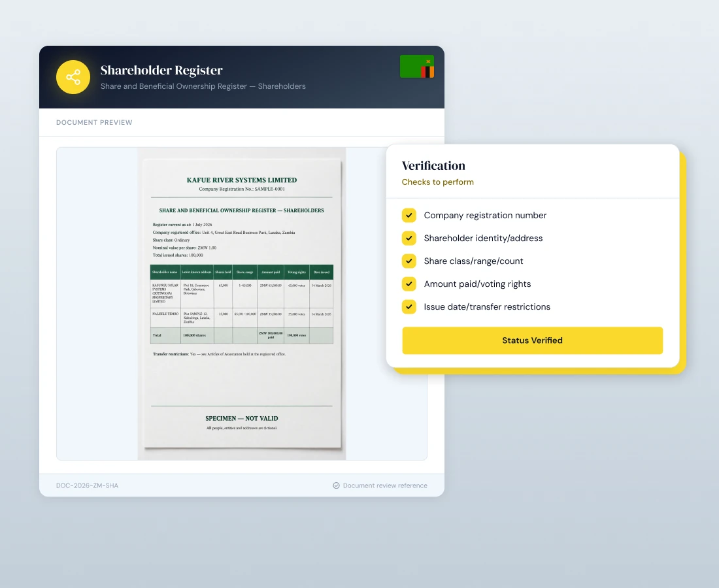
Task: Click the Register current as at 1 July 2026 line
Action: coord(182,225)
